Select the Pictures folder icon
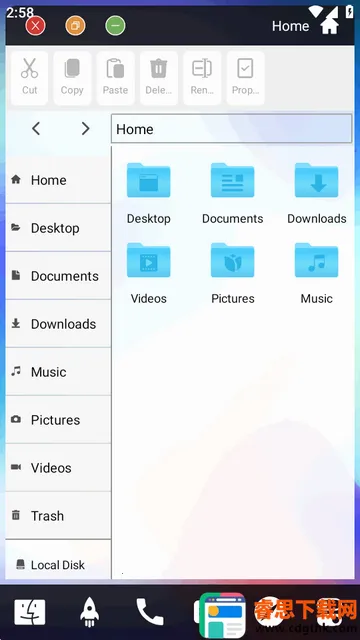Viewport: 360px width, 640px height. (233, 260)
